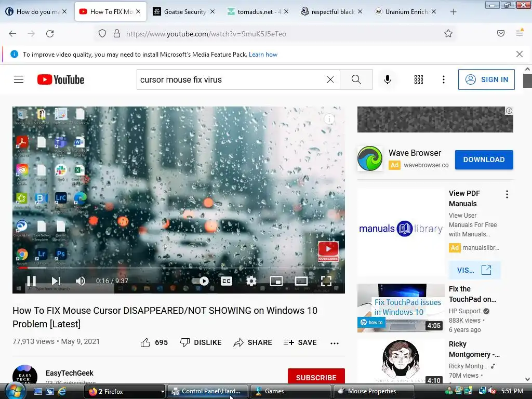Skip to the next video
532x399 pixels.
coord(56,281)
